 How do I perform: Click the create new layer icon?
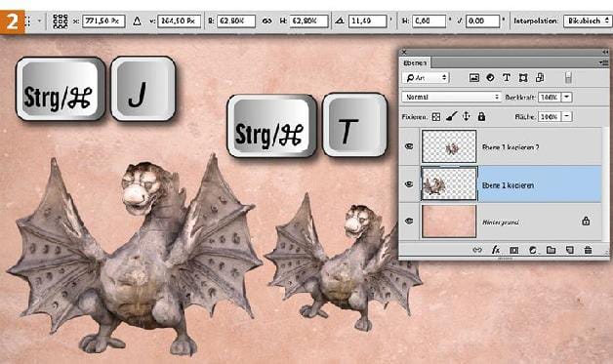point(570,250)
